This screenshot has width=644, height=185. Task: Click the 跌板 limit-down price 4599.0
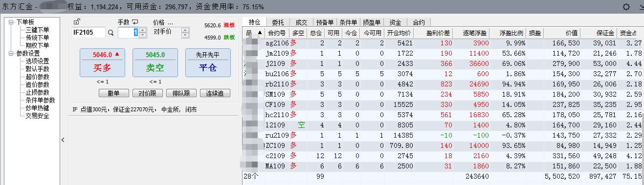212,37
